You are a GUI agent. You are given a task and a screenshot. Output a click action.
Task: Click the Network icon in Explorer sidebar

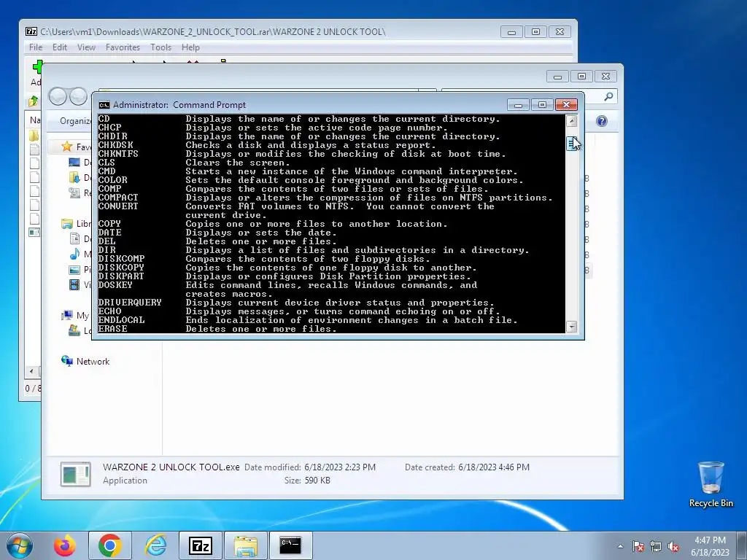(67, 361)
